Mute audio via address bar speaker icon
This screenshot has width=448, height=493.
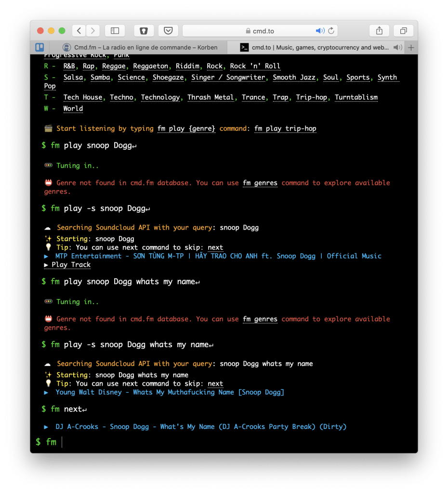click(x=320, y=30)
